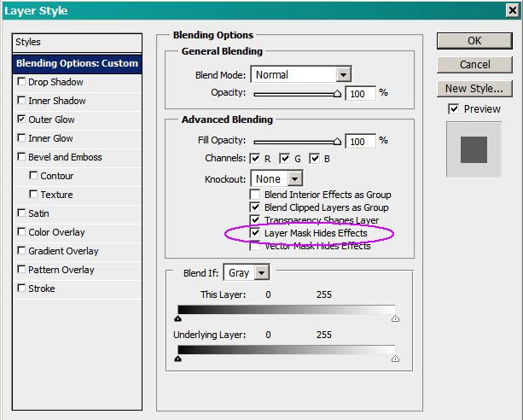Image resolution: width=523 pixels, height=420 pixels.
Task: Turn on Bevel and Emboss checkbox
Action: coord(21,158)
